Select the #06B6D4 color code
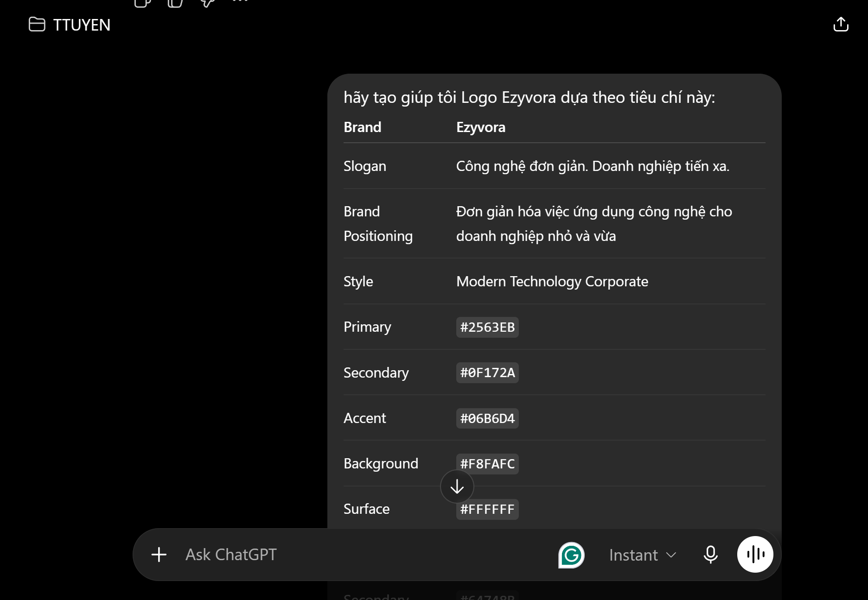Screen dimensions: 868x600 pos(487,418)
